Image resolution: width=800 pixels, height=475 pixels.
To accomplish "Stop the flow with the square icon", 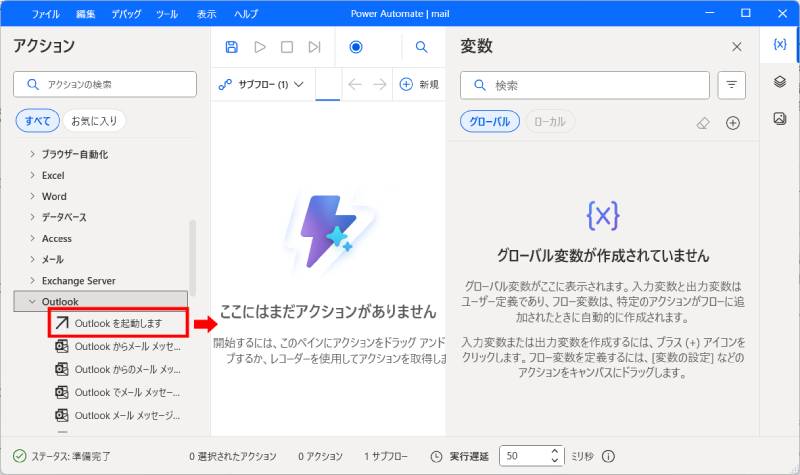I will click(x=287, y=47).
